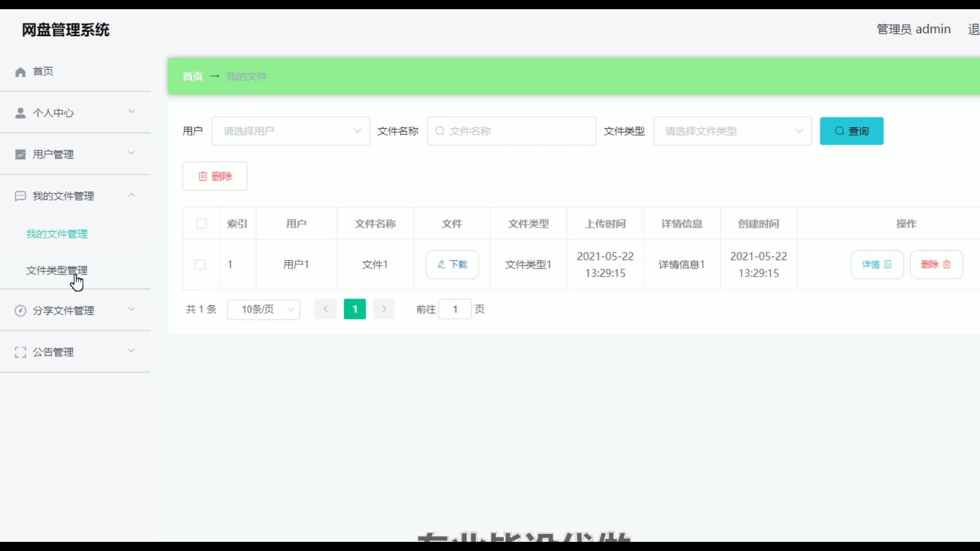The image size is (980, 551).
Task: Click the frame icon beside 公告管理
Action: 20,353
